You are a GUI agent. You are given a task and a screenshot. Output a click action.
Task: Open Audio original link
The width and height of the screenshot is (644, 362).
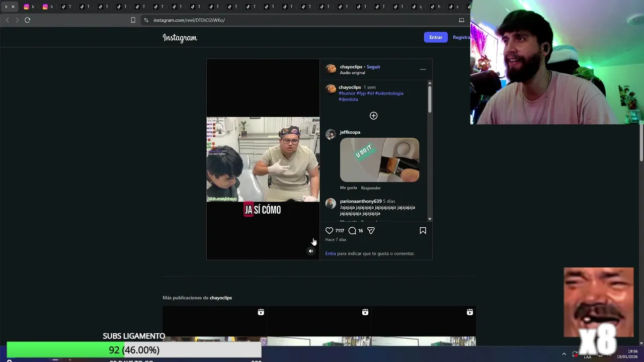[x=352, y=73]
